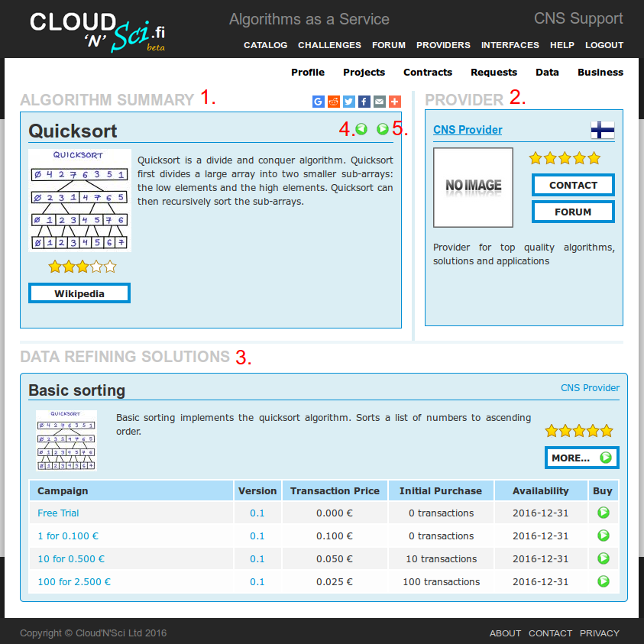The height and width of the screenshot is (644, 644).
Task: Open the ABOUT footer link
Action: (505, 633)
